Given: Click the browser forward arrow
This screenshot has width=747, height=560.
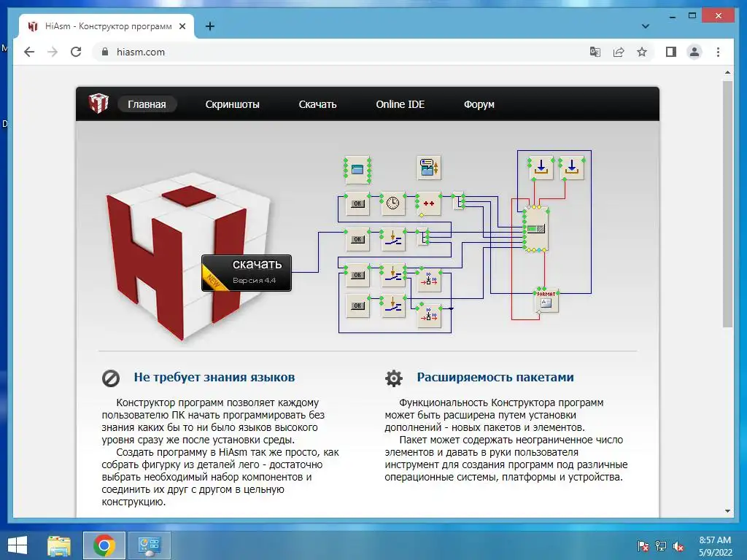Looking at the screenshot, I should point(53,52).
